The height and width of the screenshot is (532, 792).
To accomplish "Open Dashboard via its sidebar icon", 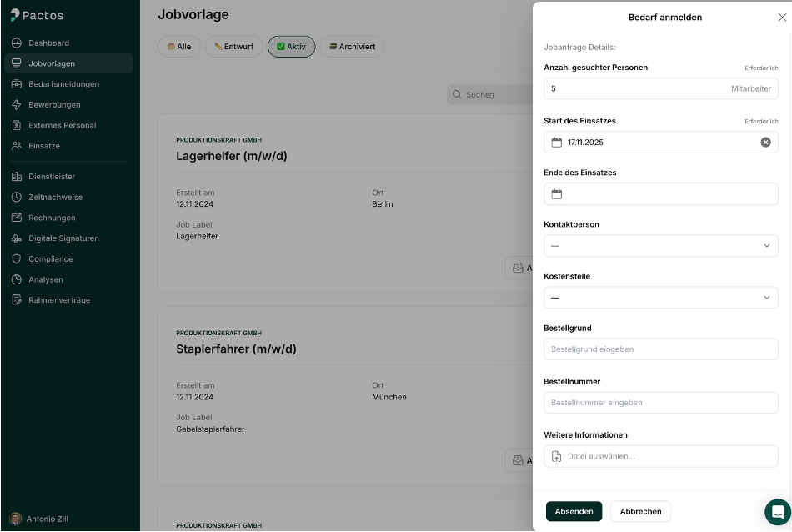I will click(x=16, y=43).
